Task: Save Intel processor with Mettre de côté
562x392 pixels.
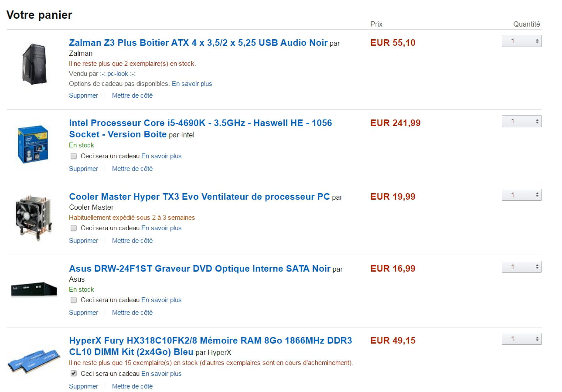Action: tap(132, 169)
